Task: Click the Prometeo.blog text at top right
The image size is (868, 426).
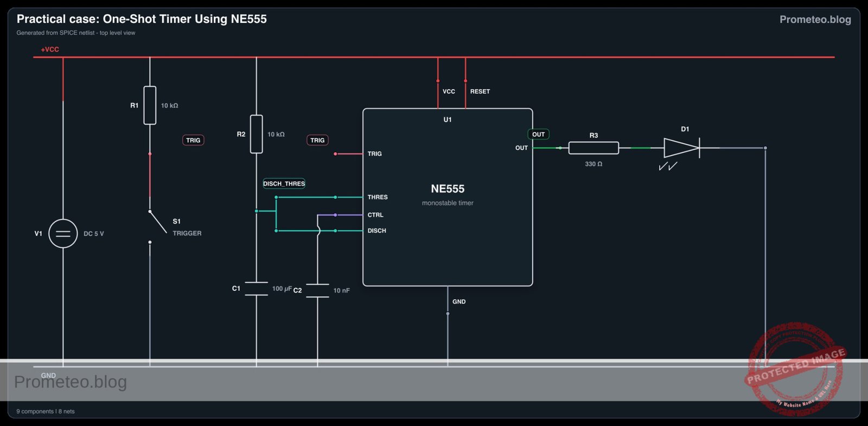Action: tap(815, 20)
